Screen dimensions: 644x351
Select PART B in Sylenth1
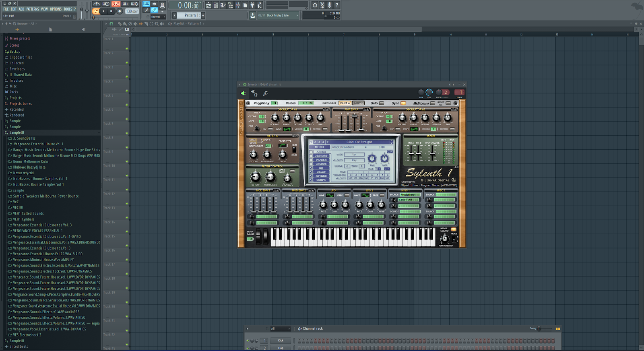(358, 103)
